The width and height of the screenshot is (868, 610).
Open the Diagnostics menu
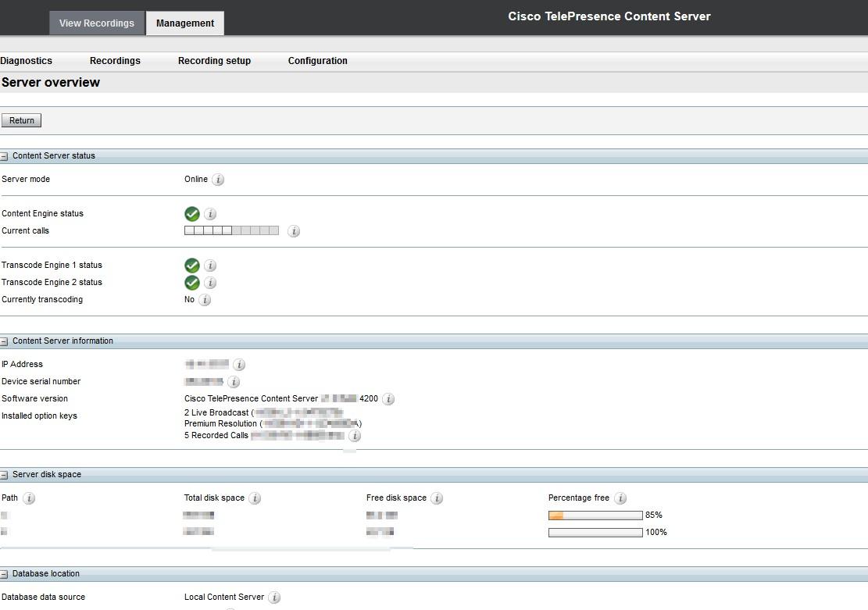[26, 61]
